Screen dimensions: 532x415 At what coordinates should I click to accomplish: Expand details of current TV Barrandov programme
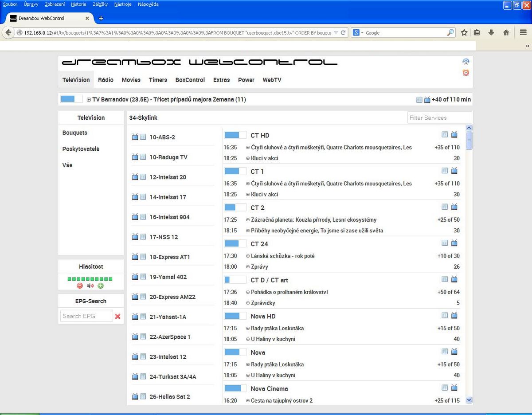(x=89, y=100)
